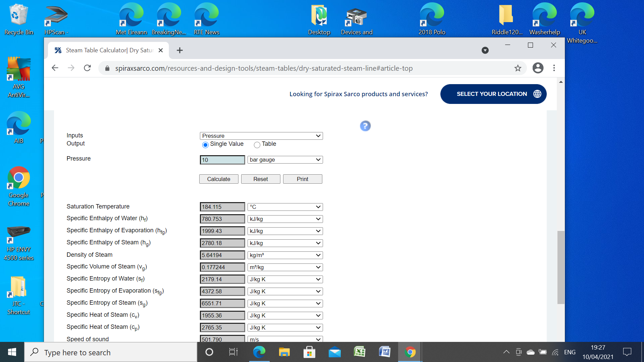Image resolution: width=644 pixels, height=362 pixels.
Task: Click the Calculate button
Action: pos(219,179)
